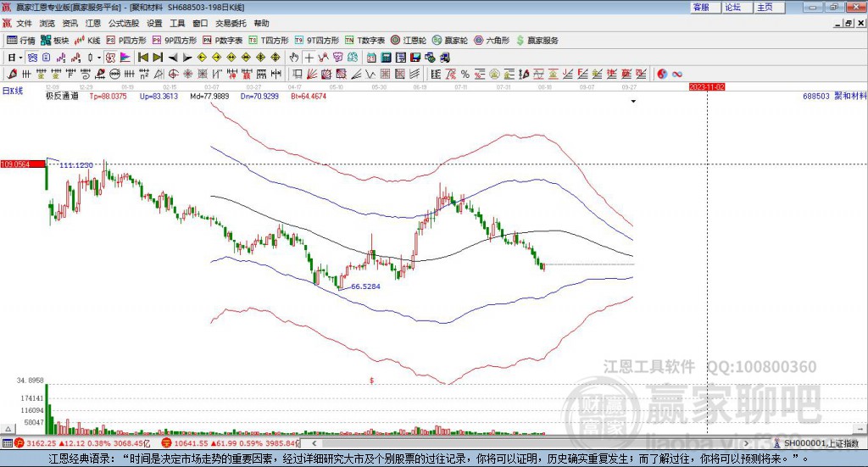Toggle the colorful flag icon in toolbar

125,58
